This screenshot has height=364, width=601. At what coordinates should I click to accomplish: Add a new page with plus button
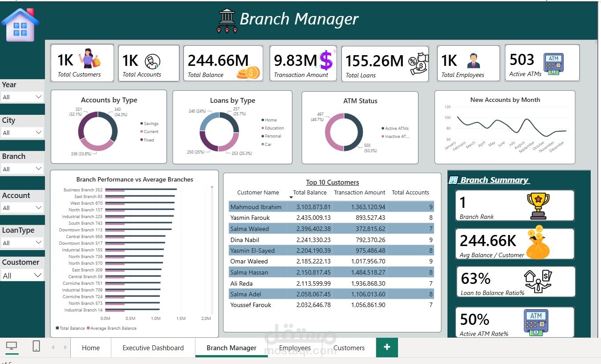click(387, 348)
